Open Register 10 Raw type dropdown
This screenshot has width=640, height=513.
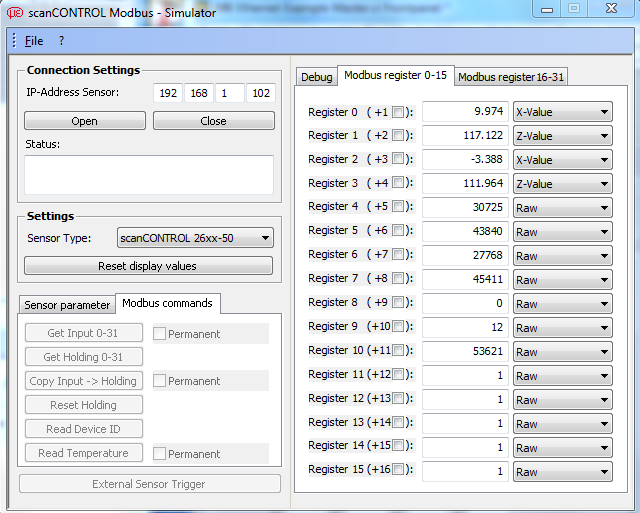tap(563, 352)
